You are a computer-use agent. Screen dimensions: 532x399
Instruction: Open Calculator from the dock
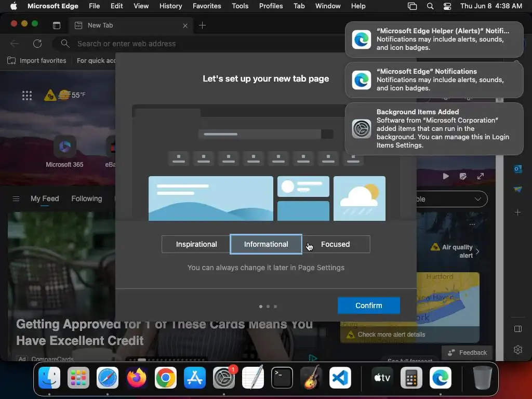[x=411, y=378]
